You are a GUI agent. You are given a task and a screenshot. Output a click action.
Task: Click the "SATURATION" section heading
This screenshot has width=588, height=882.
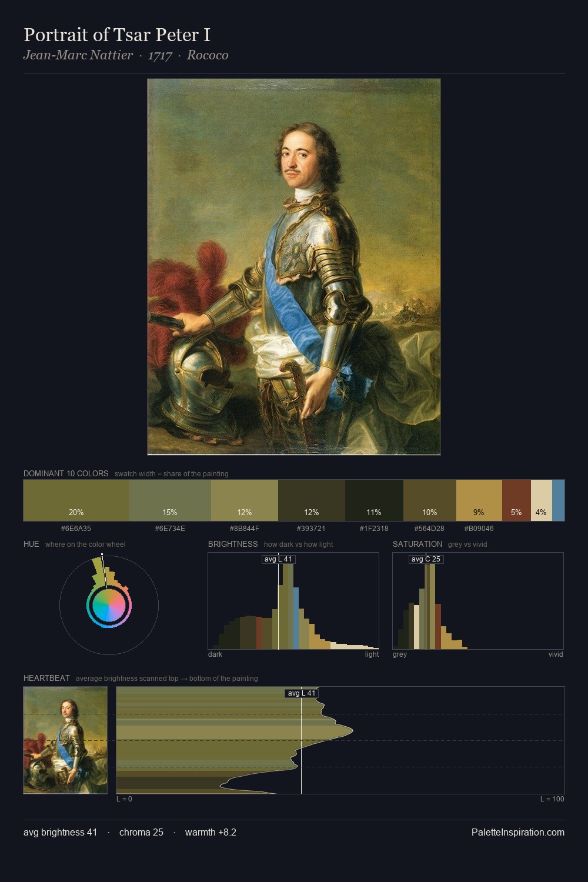(x=417, y=544)
